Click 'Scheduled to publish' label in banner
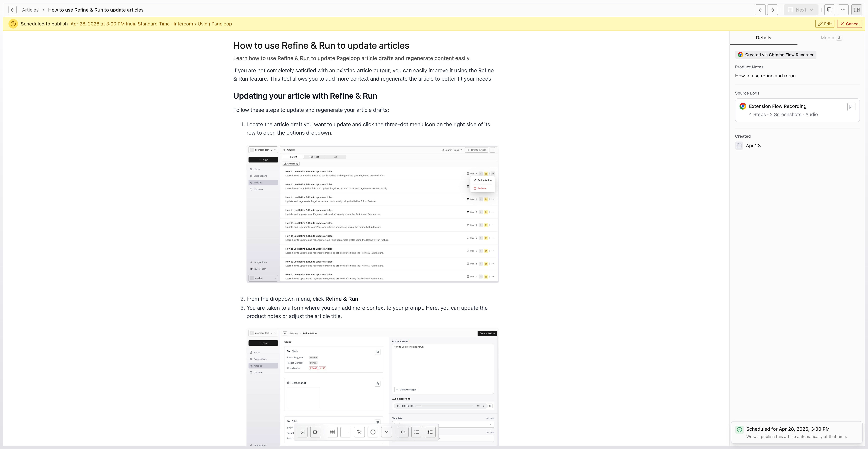This screenshot has width=868, height=449. point(44,24)
